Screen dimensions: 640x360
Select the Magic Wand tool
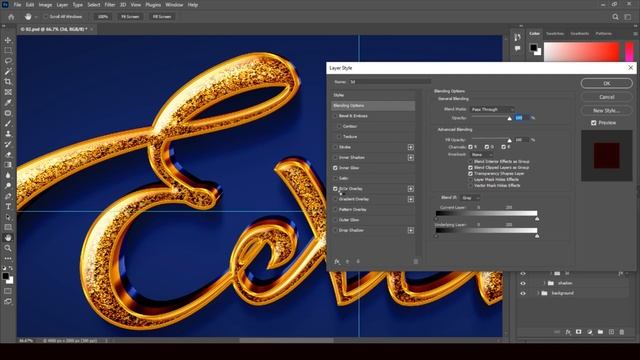[8, 71]
